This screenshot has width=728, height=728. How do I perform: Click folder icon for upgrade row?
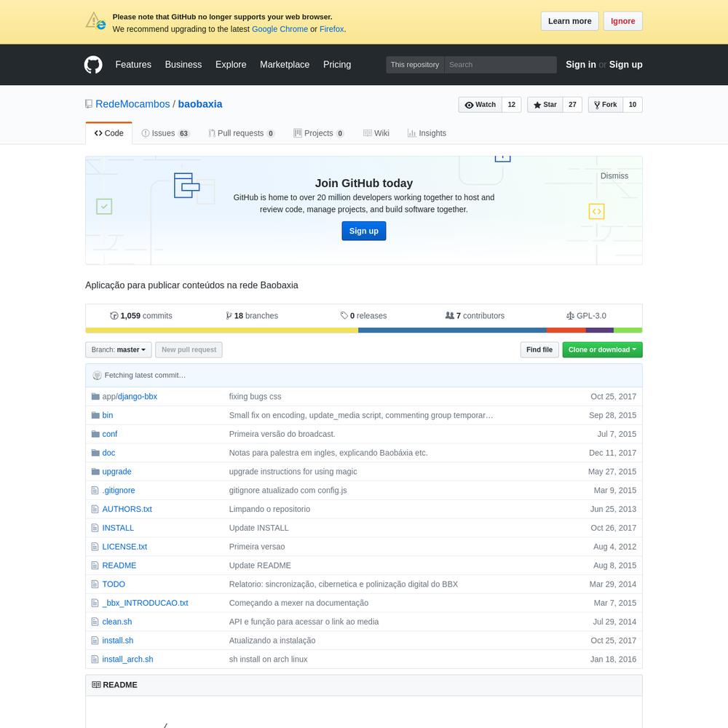pyautogui.click(x=95, y=472)
